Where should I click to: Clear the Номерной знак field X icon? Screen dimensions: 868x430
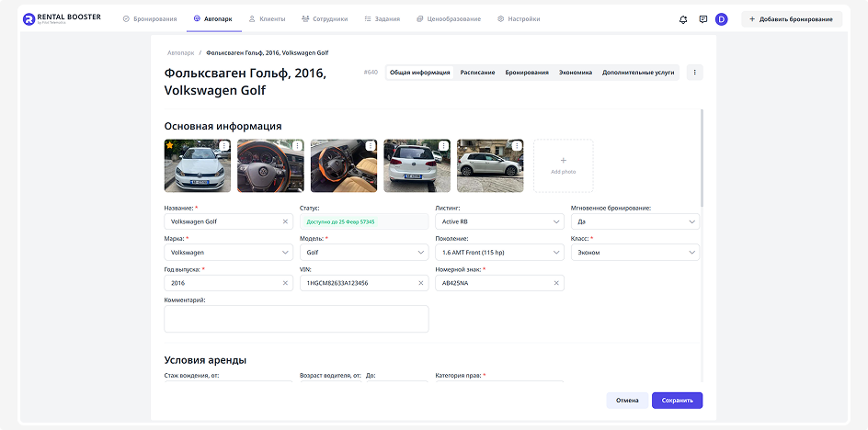556,283
